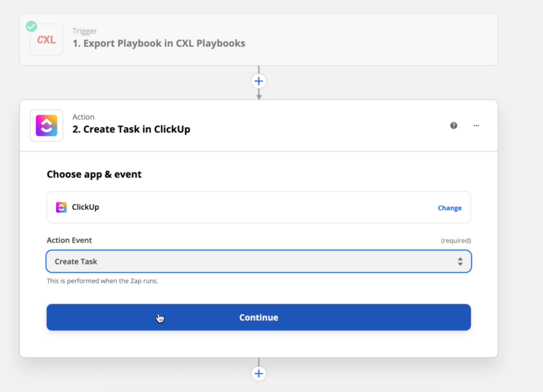The image size is (543, 392).
Task: Click the Action label above step two
Action: coord(83,117)
